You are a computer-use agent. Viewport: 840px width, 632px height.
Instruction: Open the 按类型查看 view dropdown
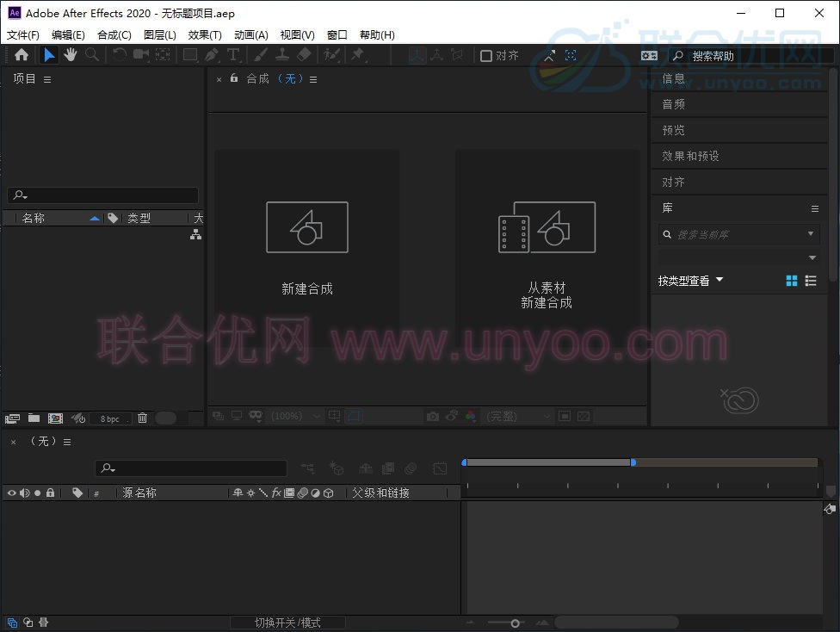(690, 281)
